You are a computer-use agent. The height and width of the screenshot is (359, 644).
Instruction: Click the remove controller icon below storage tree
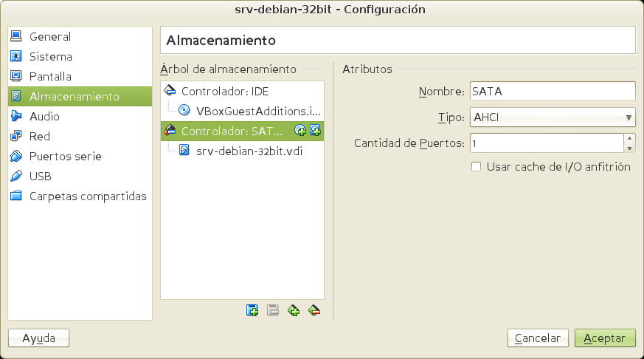tap(314, 310)
